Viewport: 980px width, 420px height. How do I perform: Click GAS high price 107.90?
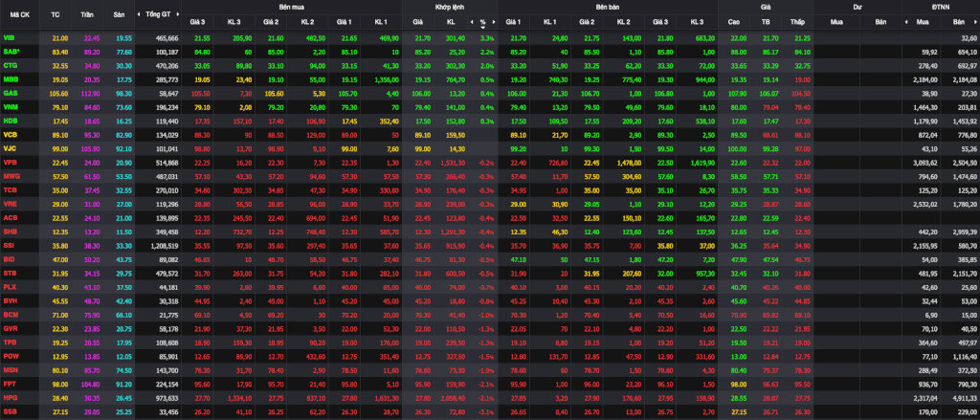coord(736,93)
